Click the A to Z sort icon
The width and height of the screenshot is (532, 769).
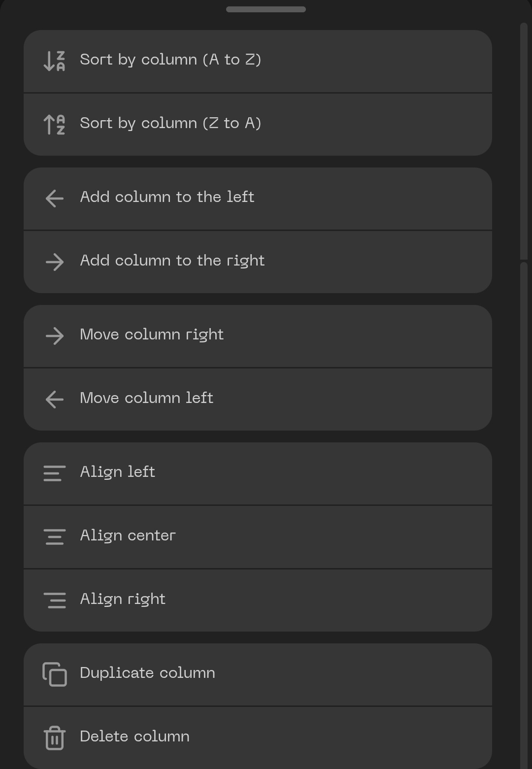point(54,61)
